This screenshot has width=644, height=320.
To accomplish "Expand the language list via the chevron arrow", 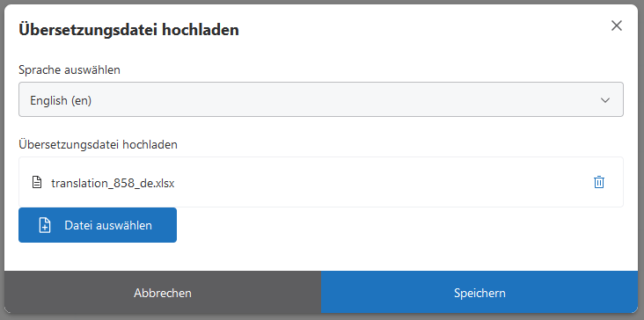I will pos(605,100).
